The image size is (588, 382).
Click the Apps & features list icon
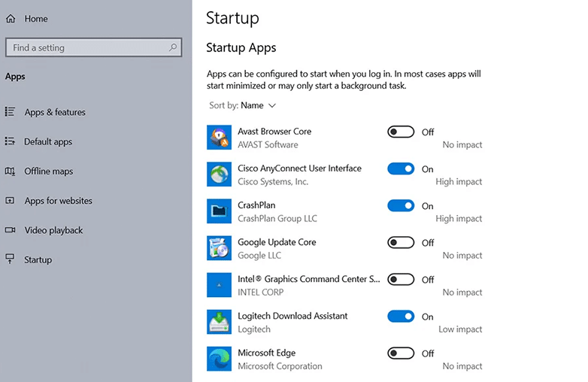click(10, 112)
